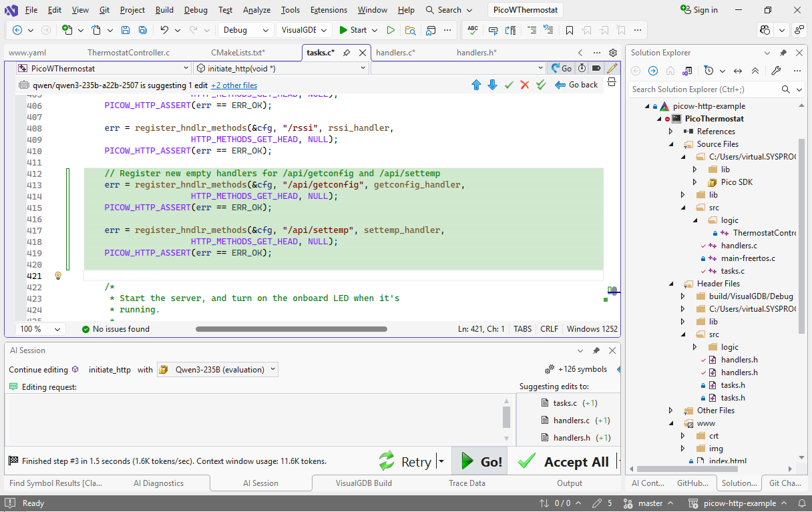Open the '+2 other files' link
Viewport: 812px width, 512px height.
[234, 85]
